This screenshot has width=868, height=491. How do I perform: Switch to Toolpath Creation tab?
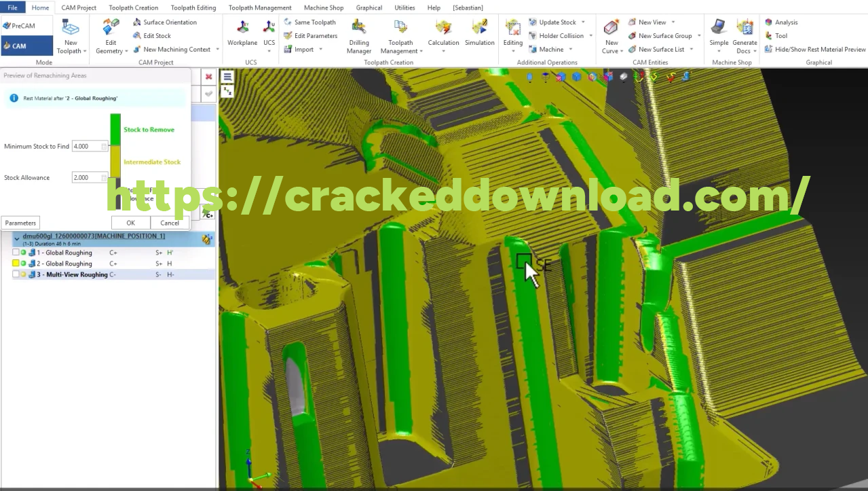pos(133,7)
